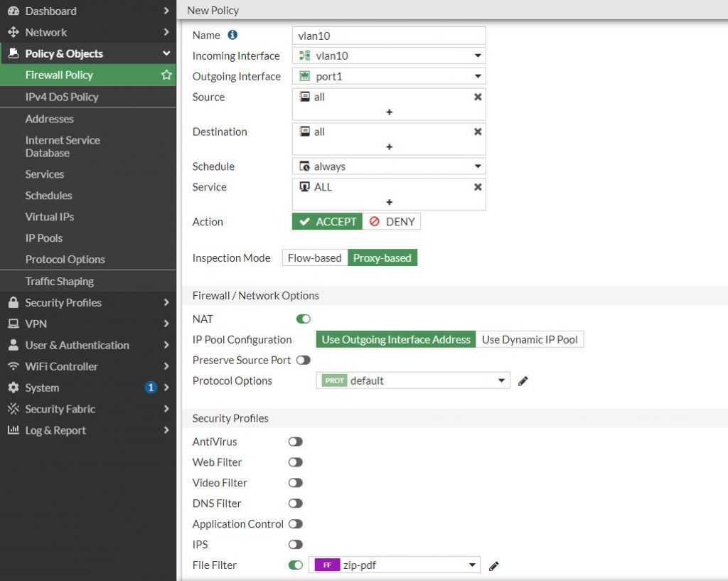
Task: Enable Preserve Source Port
Action: tap(304, 360)
